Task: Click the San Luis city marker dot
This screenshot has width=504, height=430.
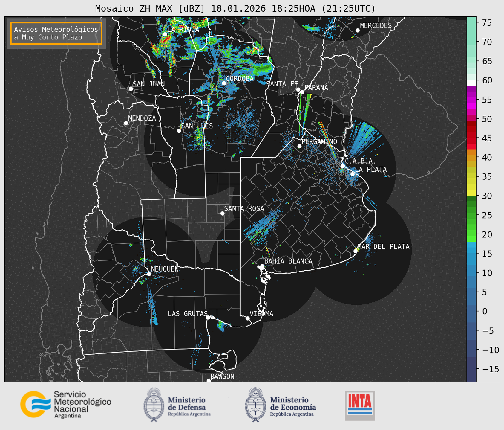Action: [179, 131]
